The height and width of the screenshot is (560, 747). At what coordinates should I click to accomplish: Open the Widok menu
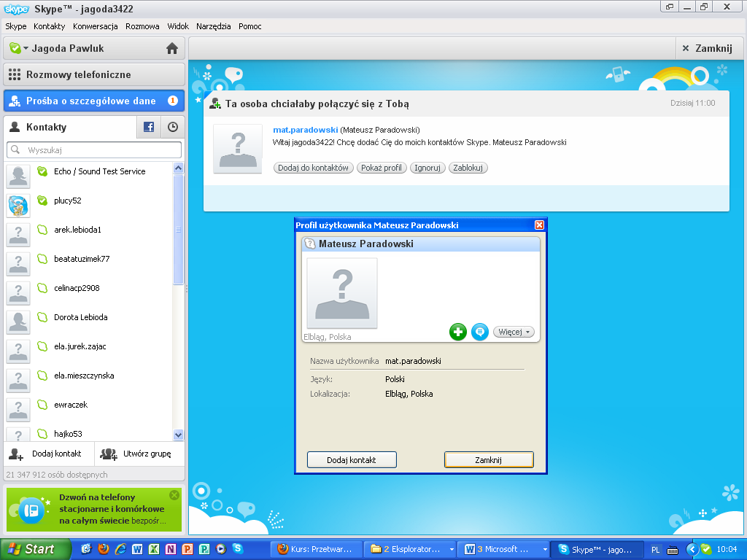178,26
